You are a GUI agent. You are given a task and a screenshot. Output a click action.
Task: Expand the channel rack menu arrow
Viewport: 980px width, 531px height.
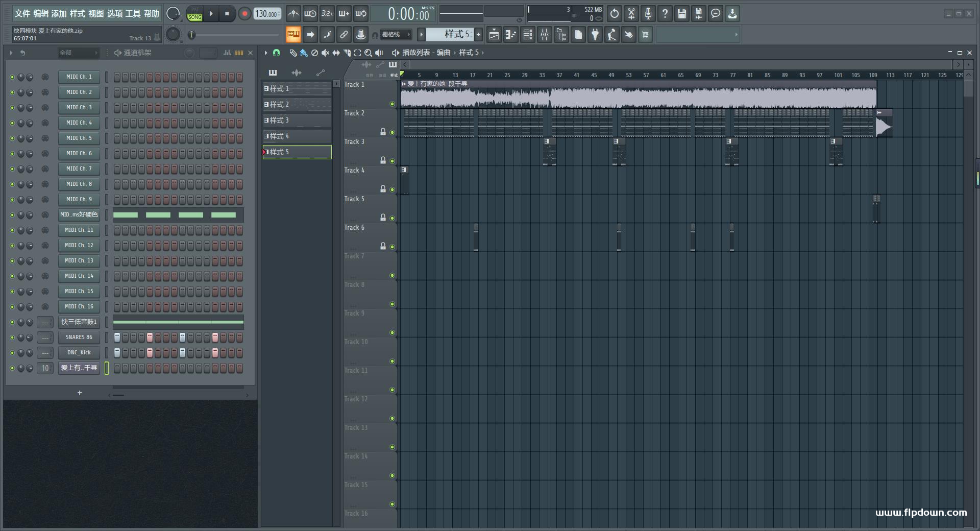[11, 53]
